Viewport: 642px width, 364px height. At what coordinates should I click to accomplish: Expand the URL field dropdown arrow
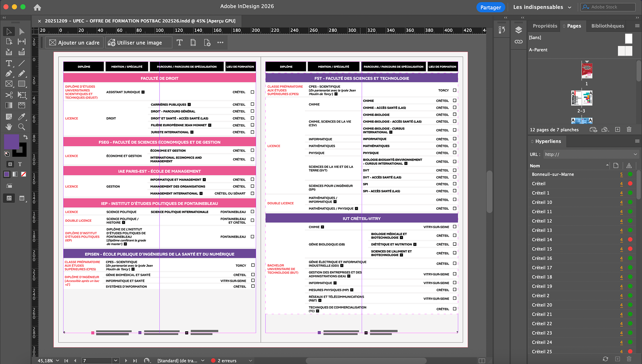tap(635, 154)
